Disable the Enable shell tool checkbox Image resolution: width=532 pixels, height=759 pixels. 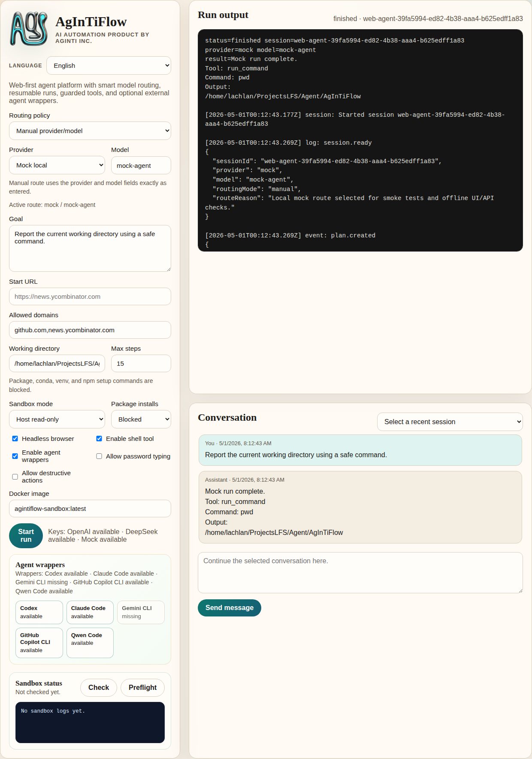pos(99,439)
